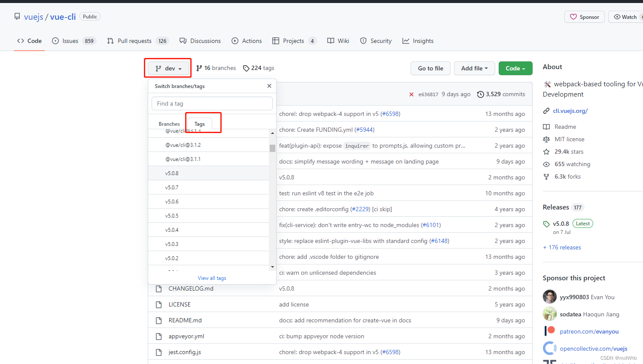This screenshot has height=364, width=643.
Task: Open the README.md file
Action: click(185, 320)
